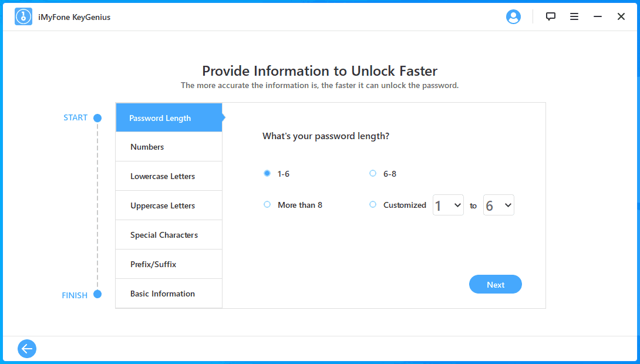Open the hamburger menu icon
Image resolution: width=640 pixels, height=364 pixels.
pos(574,16)
